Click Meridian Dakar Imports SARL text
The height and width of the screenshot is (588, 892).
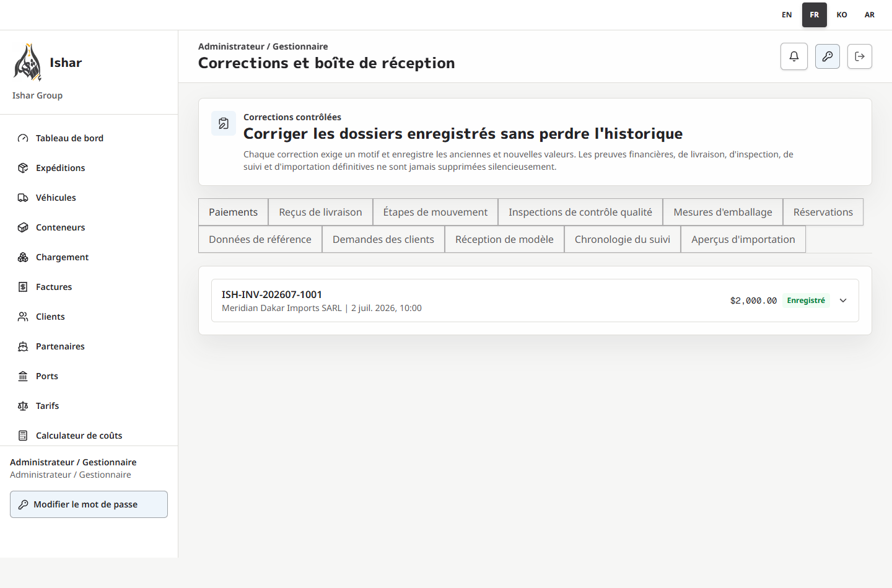282,308
